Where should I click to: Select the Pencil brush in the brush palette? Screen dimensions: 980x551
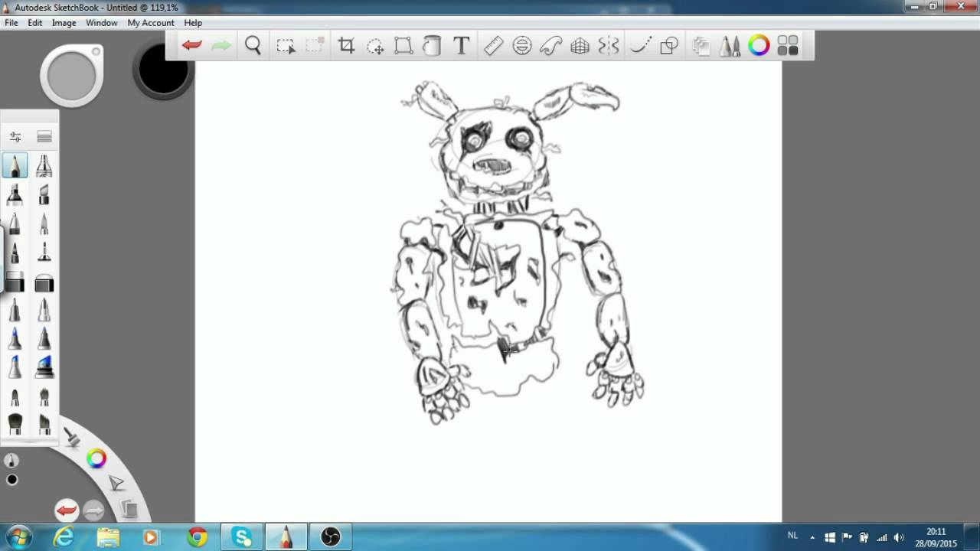tap(15, 165)
